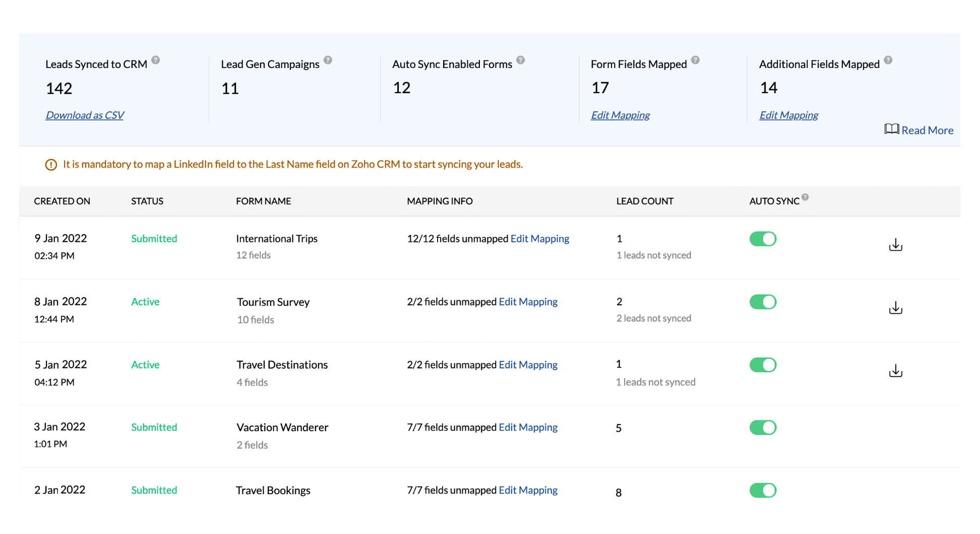The height and width of the screenshot is (534, 980).
Task: Edit mapping for Travel Bookings form
Action: 528,490
